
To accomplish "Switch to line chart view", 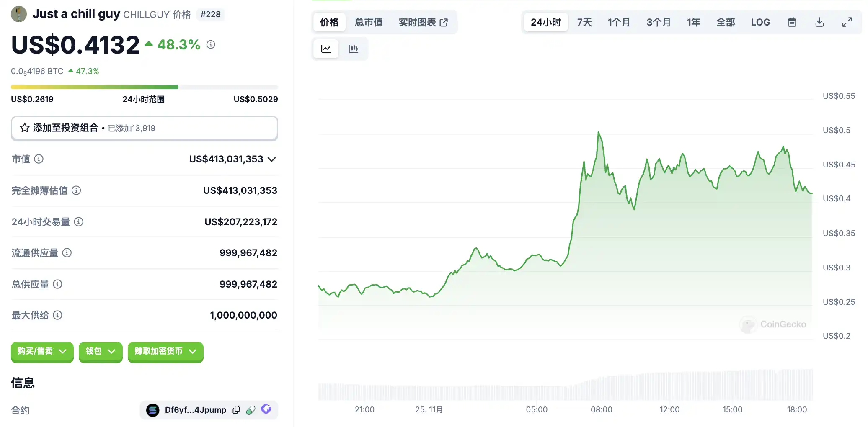I will (326, 49).
